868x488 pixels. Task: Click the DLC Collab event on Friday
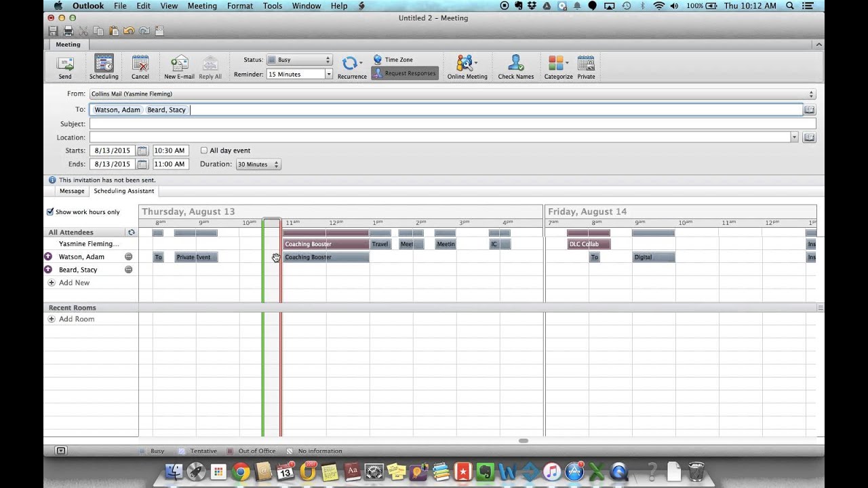click(x=589, y=244)
